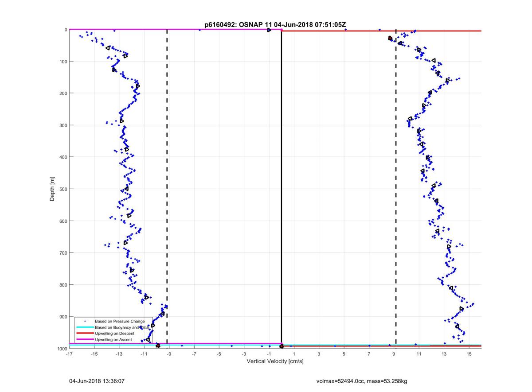
Task: Click legend entry "Based on Pressure Change"
Action: click(x=120, y=321)
